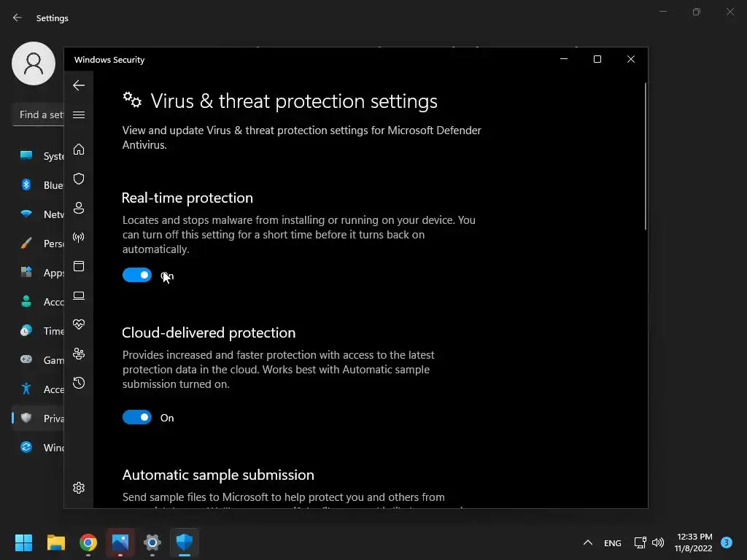The image size is (747, 560).
Task: Open the volume icon in system tray
Action: 658,542
